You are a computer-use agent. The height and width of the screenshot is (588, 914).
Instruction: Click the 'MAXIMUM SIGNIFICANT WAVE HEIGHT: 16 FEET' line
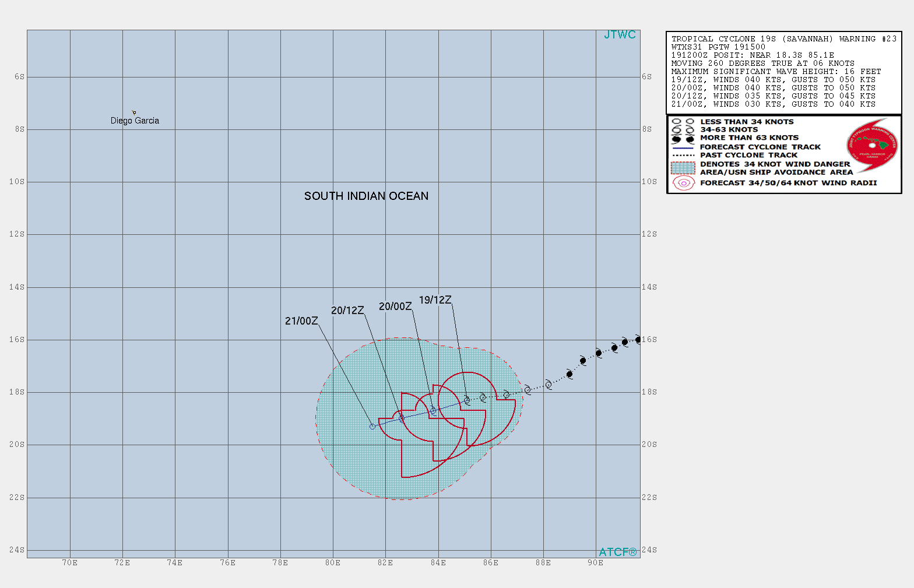point(776,72)
